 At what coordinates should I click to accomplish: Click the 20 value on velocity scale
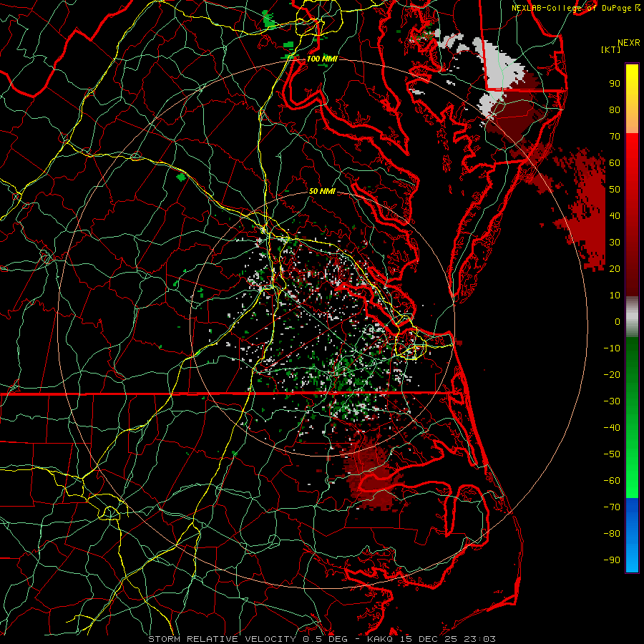pyautogui.click(x=615, y=268)
